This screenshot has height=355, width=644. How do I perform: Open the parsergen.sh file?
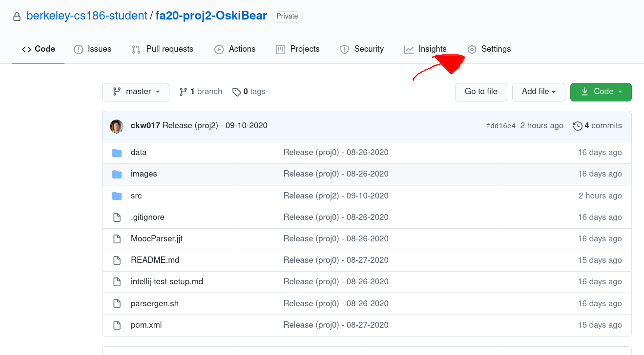click(x=155, y=304)
